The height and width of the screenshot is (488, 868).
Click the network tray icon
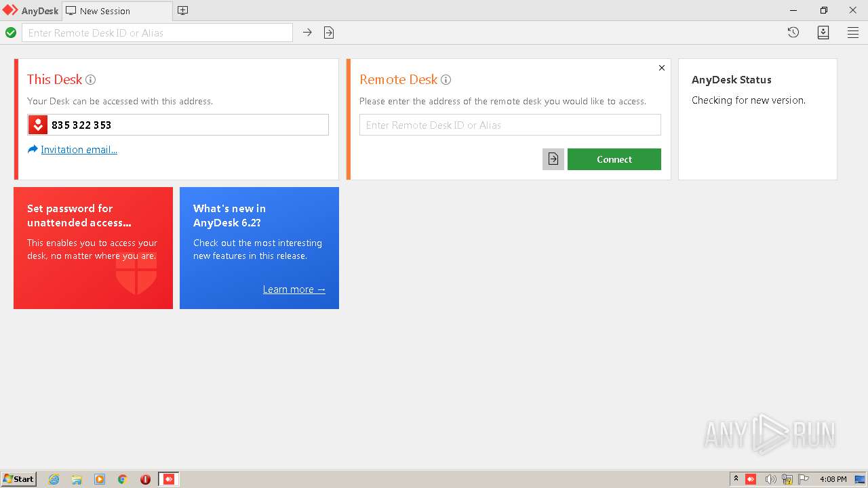point(787,479)
